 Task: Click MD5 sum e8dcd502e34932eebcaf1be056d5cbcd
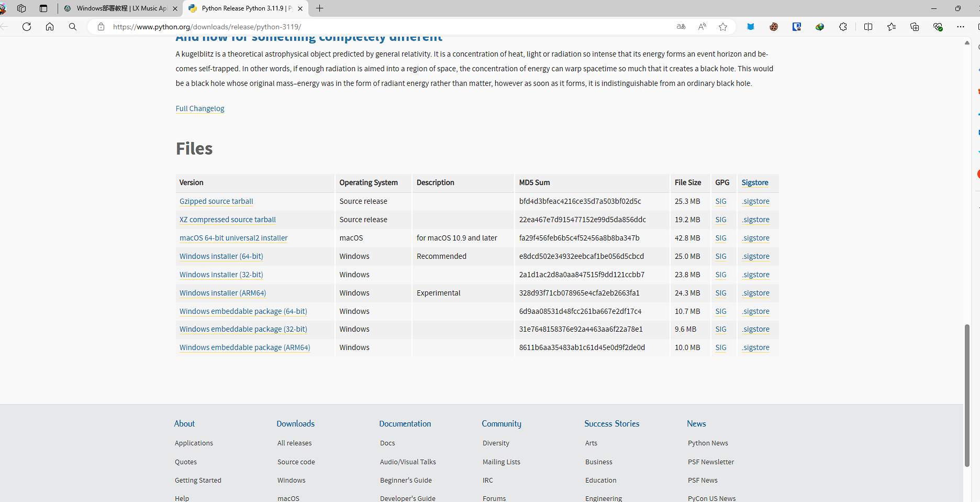(582, 256)
